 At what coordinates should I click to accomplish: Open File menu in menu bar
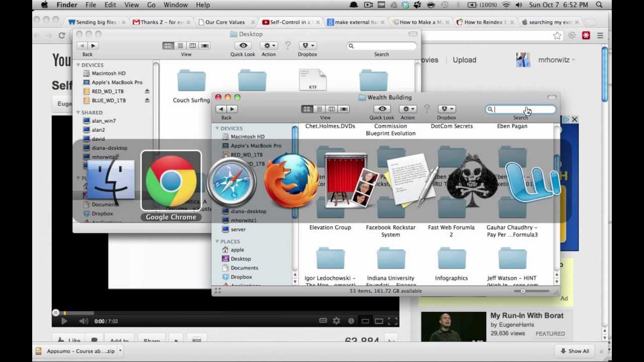91,5
